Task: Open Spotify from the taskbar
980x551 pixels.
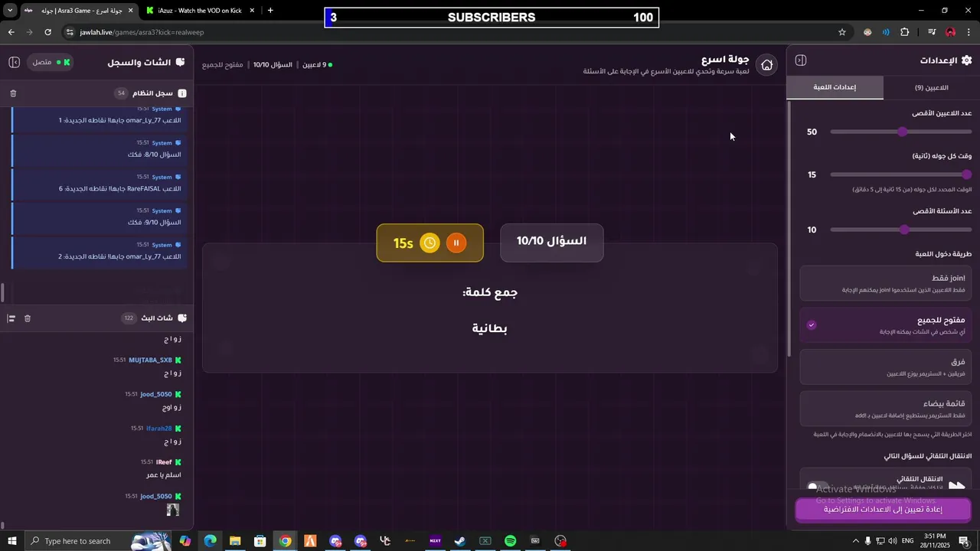Action: [511, 541]
